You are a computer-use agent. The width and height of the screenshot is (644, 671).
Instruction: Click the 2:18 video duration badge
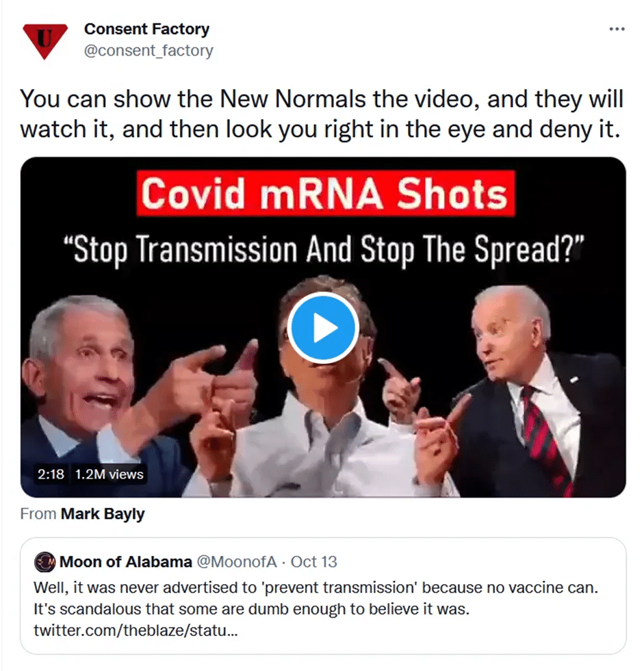51,474
